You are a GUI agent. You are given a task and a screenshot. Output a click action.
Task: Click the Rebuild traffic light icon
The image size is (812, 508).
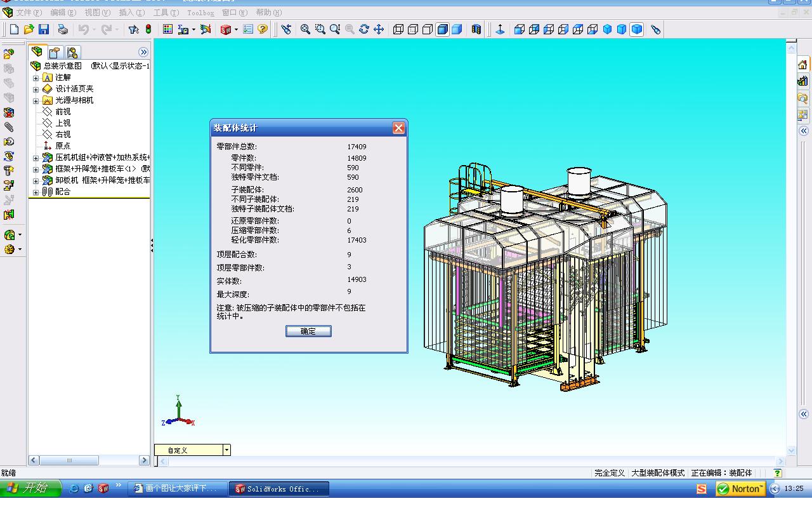coord(148,29)
